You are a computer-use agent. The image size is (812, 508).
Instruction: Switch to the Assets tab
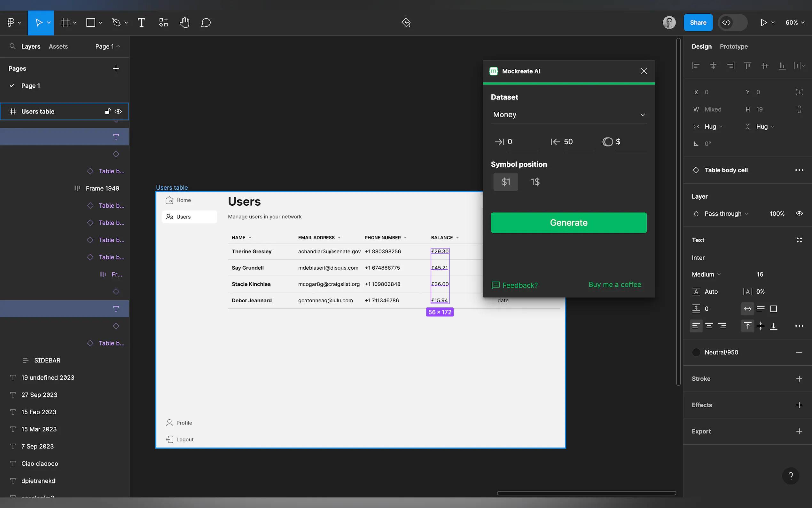click(x=58, y=46)
